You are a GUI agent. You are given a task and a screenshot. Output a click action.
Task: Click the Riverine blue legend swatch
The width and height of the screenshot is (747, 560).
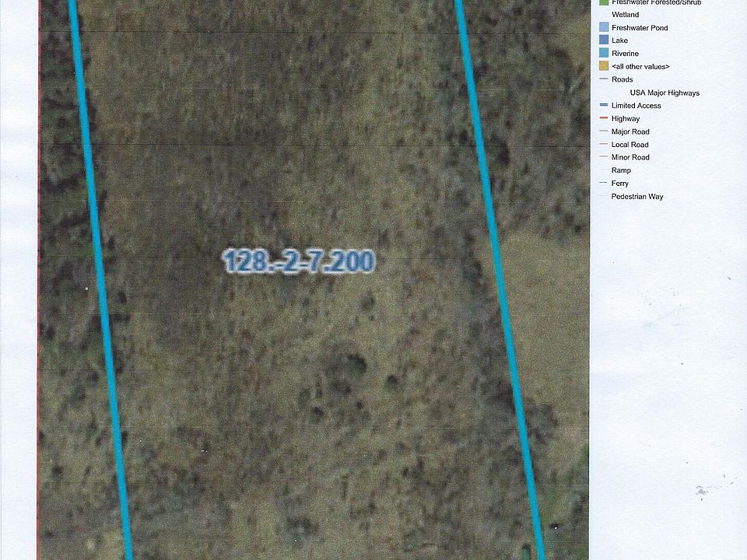604,53
